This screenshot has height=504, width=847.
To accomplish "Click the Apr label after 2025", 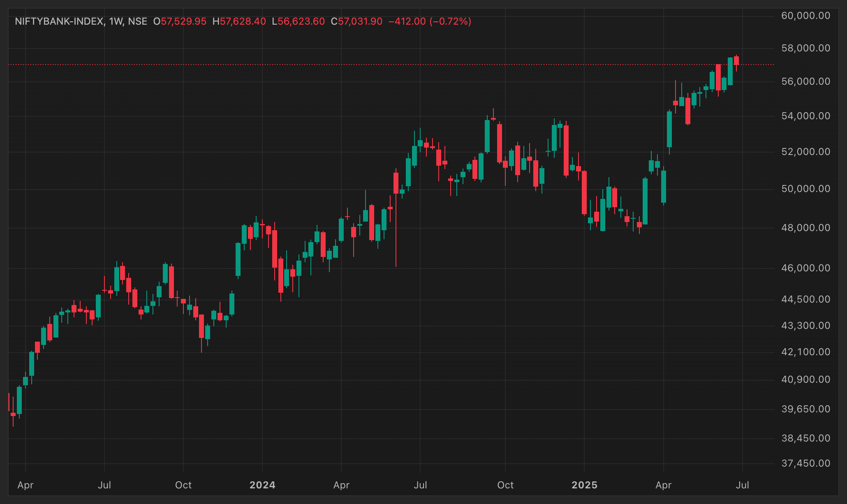I will 663,485.
